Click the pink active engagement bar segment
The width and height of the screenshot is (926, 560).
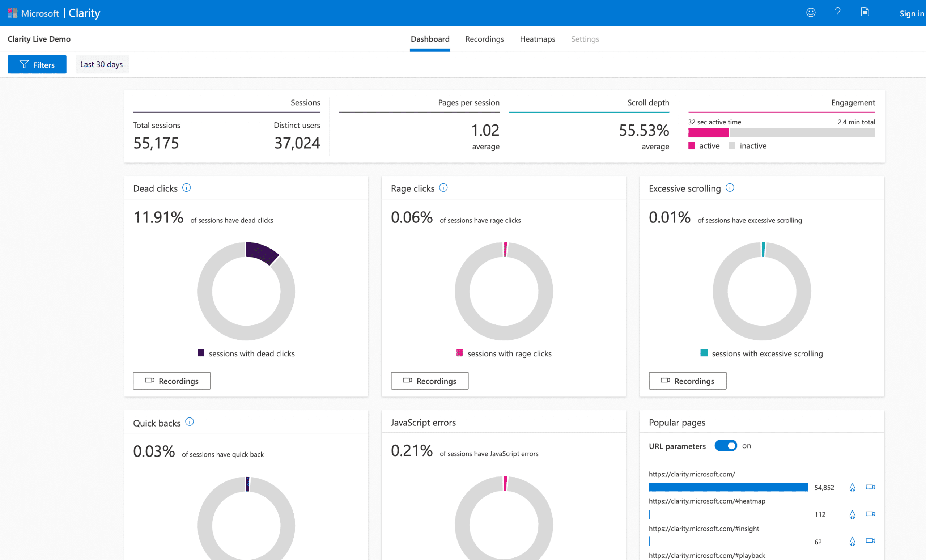(x=708, y=133)
